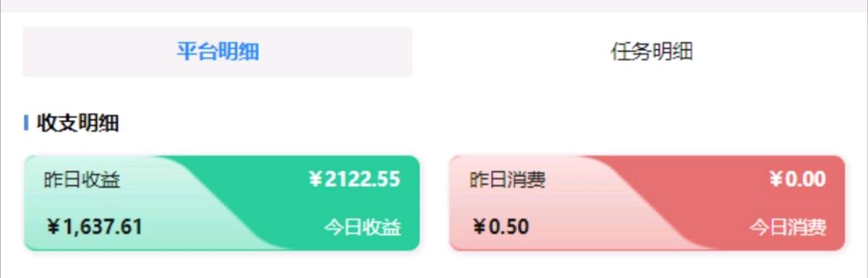
Task: Select the 昨日收益 label
Action: click(x=82, y=179)
